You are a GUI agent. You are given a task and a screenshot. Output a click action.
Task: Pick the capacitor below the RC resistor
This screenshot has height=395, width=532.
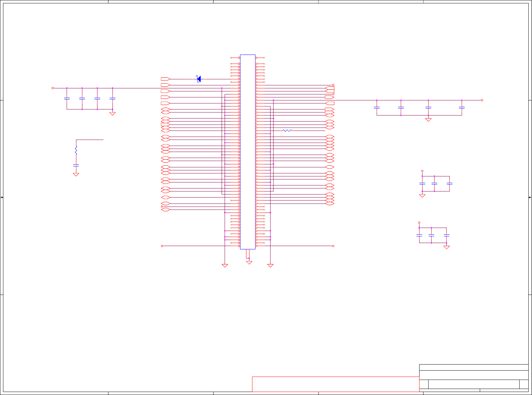[x=76, y=165]
